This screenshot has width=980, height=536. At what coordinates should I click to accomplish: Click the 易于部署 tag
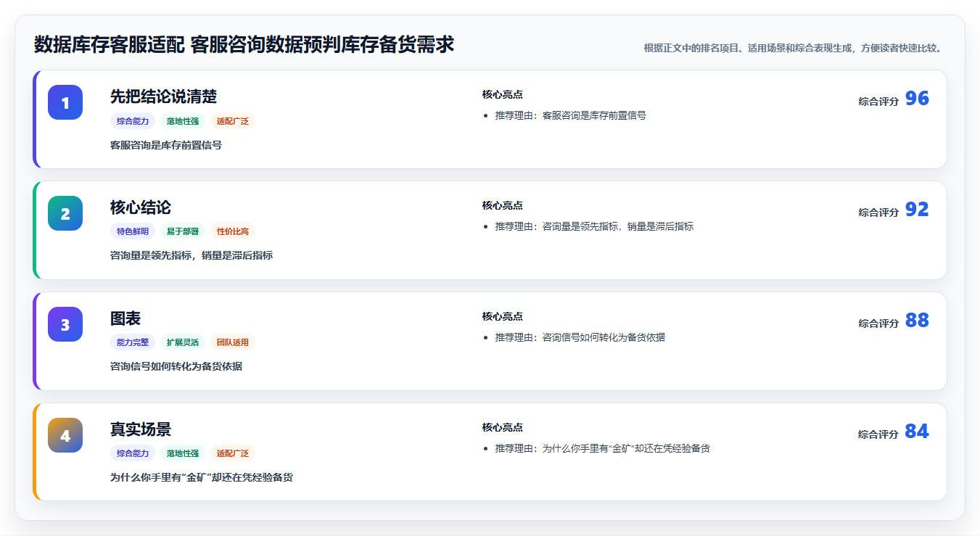[x=183, y=231]
